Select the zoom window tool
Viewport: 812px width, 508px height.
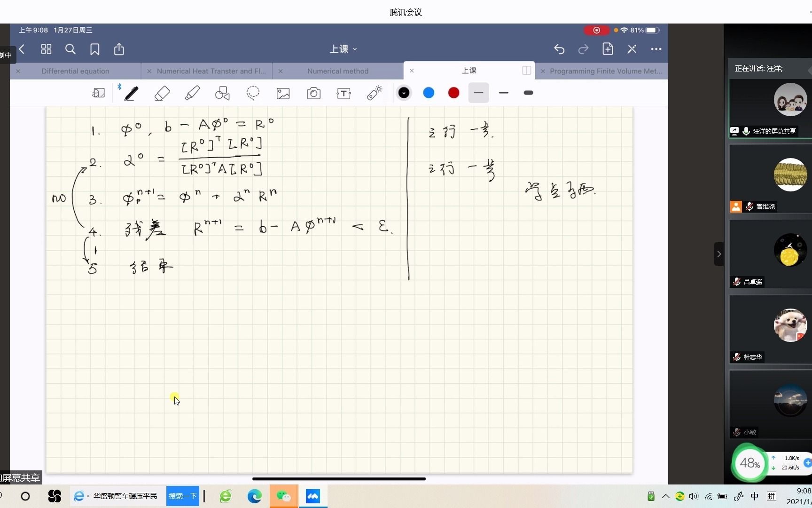[99, 93]
